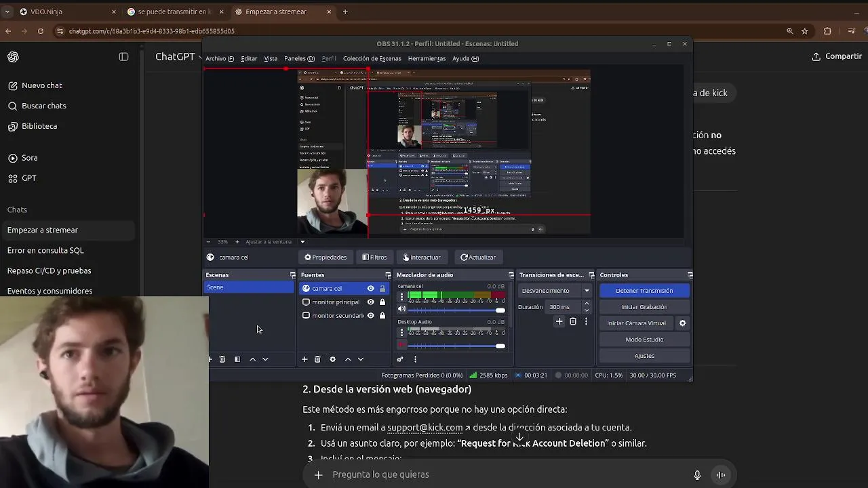Open source properties gear in Fuentes toolbar
Image resolution: width=868 pixels, height=488 pixels.
pos(332,359)
